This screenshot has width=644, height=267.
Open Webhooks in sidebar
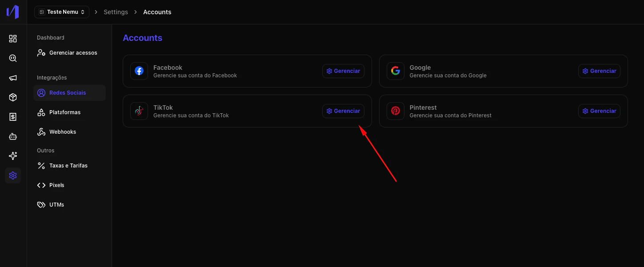tap(69, 132)
